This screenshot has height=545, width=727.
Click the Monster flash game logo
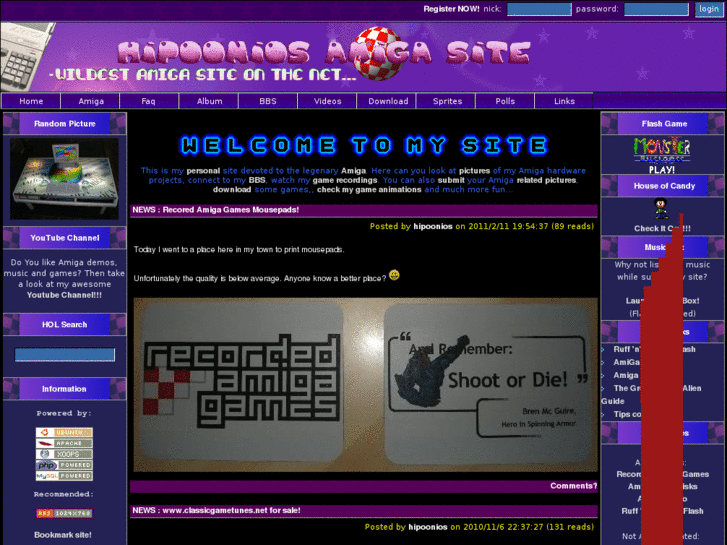click(x=662, y=149)
